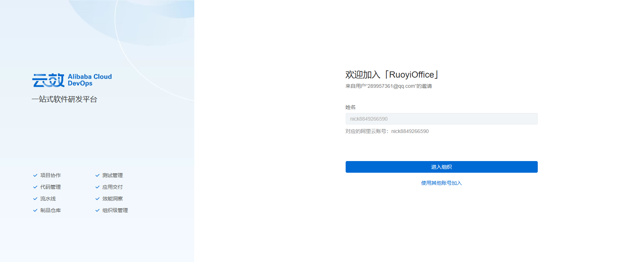Select the 测试管理 feature text
Screen dimensions: 644x262
(x=112, y=175)
